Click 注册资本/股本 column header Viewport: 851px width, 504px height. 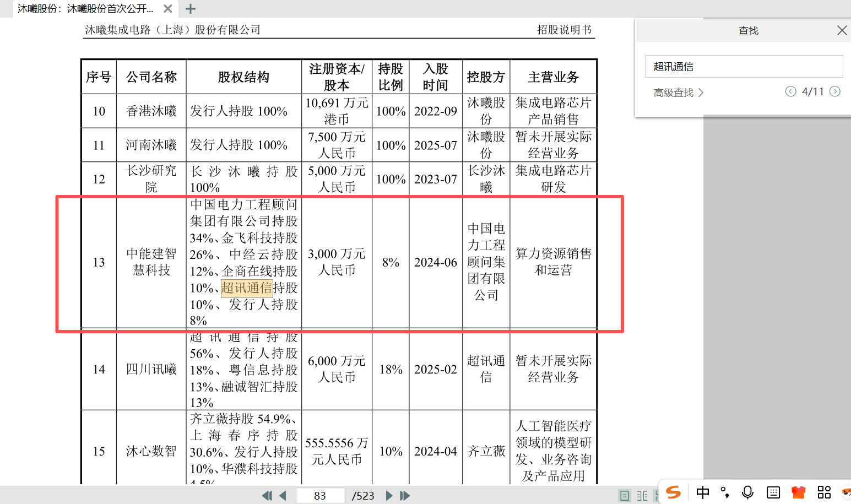[337, 77]
